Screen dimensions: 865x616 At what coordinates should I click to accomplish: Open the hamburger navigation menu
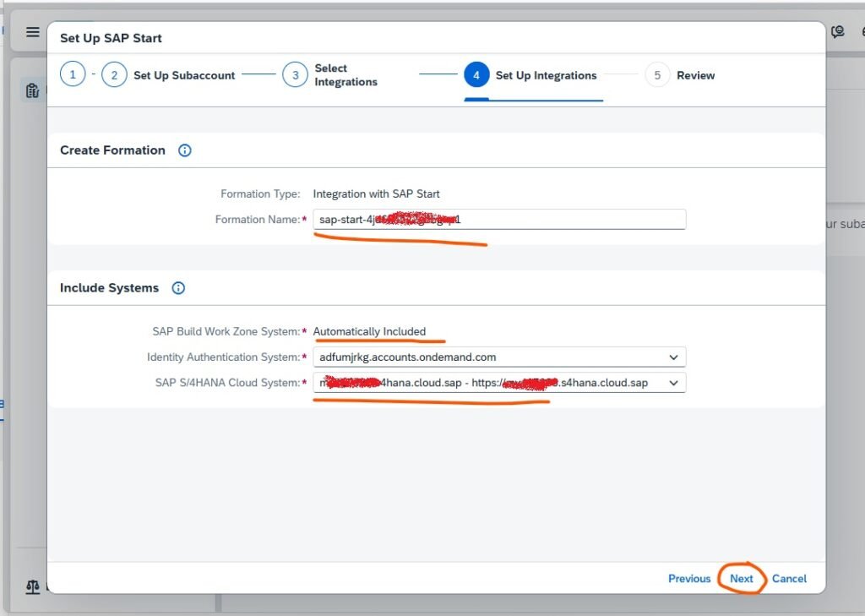[x=32, y=32]
